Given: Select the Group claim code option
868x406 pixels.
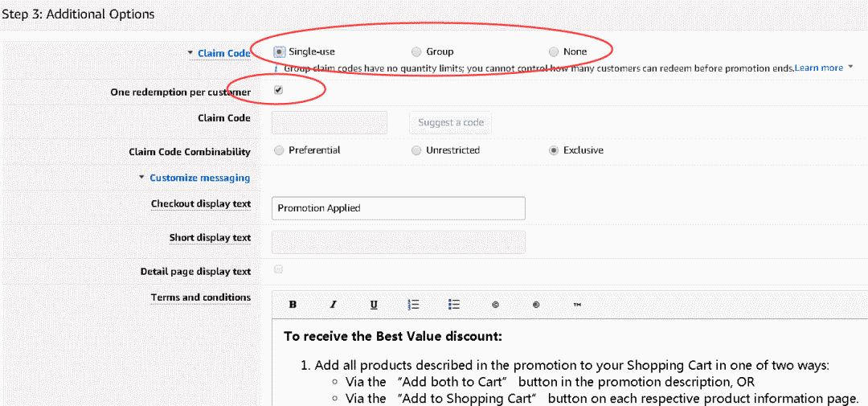Looking at the screenshot, I should click(x=416, y=51).
